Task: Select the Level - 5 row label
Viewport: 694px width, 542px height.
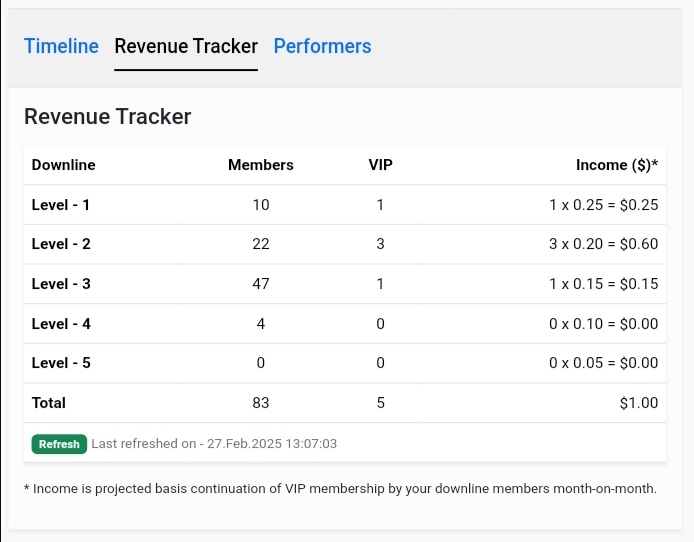Action: [x=61, y=363]
